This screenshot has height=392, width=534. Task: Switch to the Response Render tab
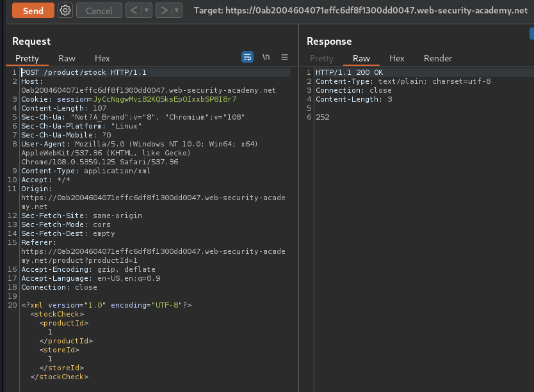click(438, 59)
